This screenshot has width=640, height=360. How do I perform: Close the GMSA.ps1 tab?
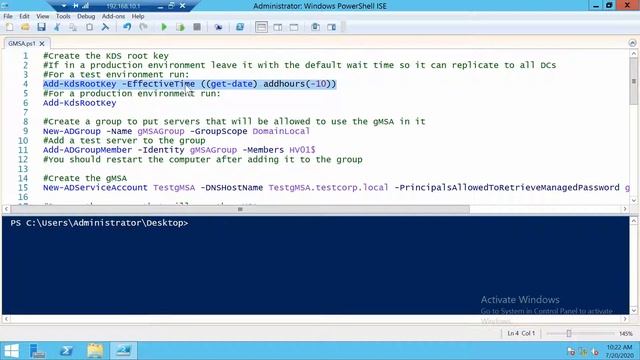click(x=42, y=43)
